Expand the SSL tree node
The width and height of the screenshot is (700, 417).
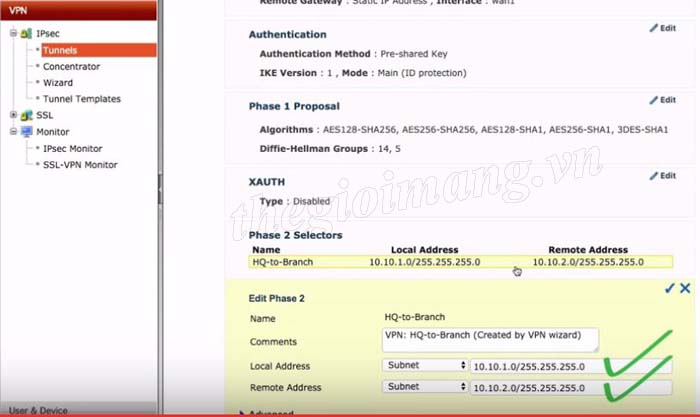[x=13, y=115]
